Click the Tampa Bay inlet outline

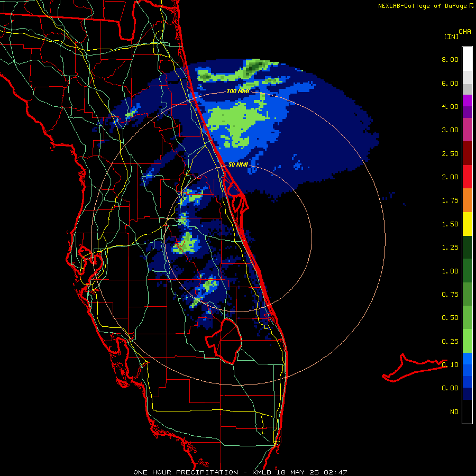(x=90, y=265)
